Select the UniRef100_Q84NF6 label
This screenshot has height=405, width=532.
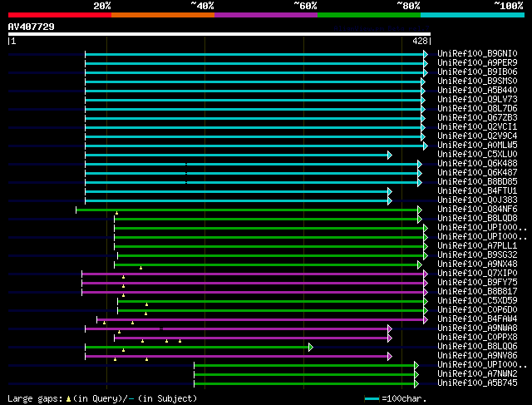[477, 210]
